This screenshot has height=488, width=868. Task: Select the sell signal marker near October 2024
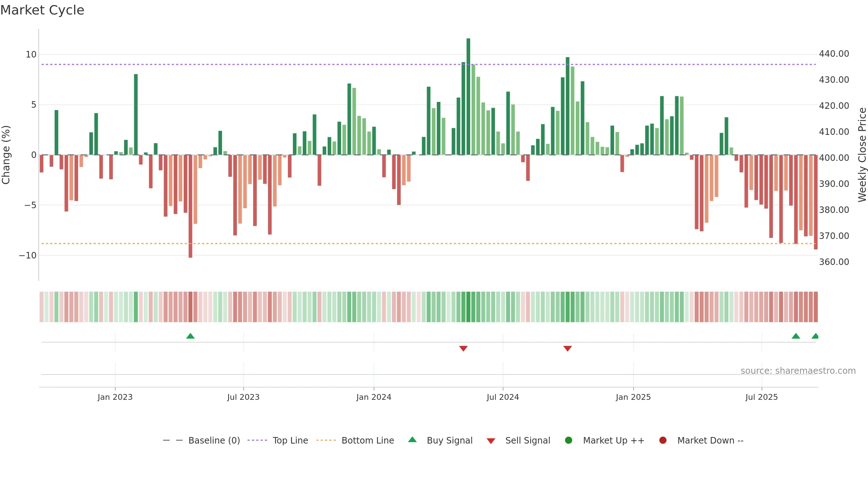pyautogui.click(x=567, y=348)
